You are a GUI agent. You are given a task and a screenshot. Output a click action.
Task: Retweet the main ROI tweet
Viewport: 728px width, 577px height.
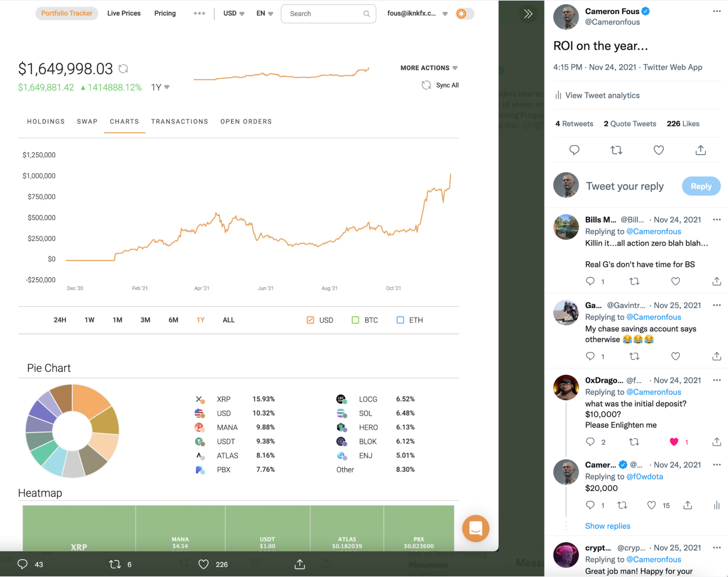pyautogui.click(x=616, y=150)
